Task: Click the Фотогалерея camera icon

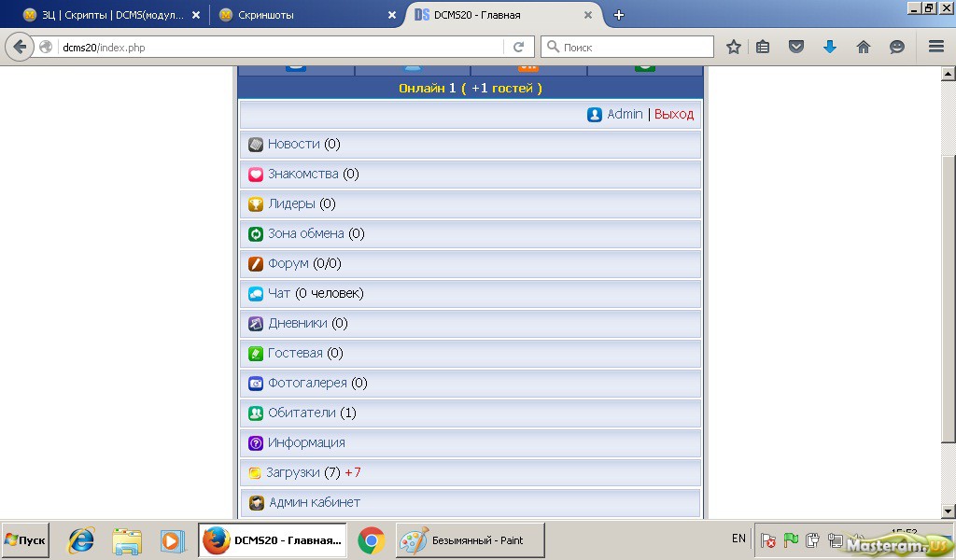Action: (x=256, y=384)
